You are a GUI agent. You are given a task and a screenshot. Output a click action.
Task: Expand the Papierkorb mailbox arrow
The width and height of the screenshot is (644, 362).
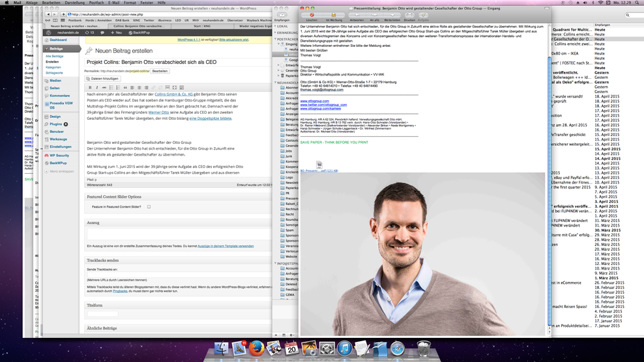279,76
